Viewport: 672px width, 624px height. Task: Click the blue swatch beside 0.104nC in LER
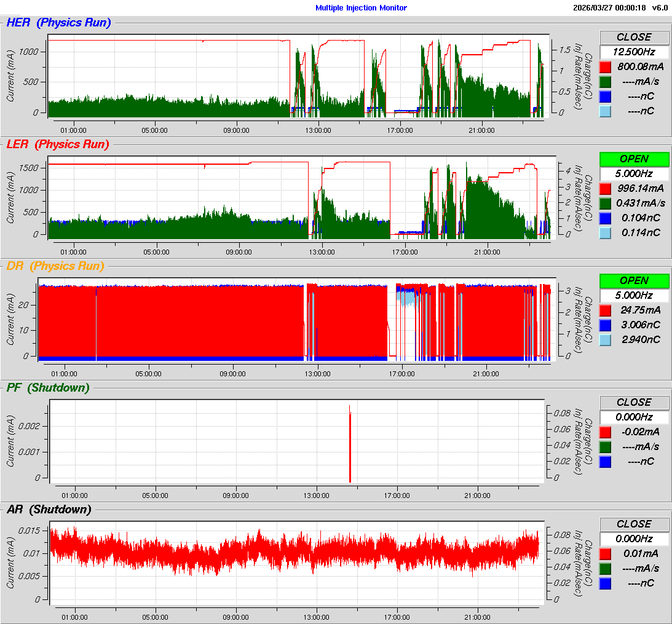point(606,218)
